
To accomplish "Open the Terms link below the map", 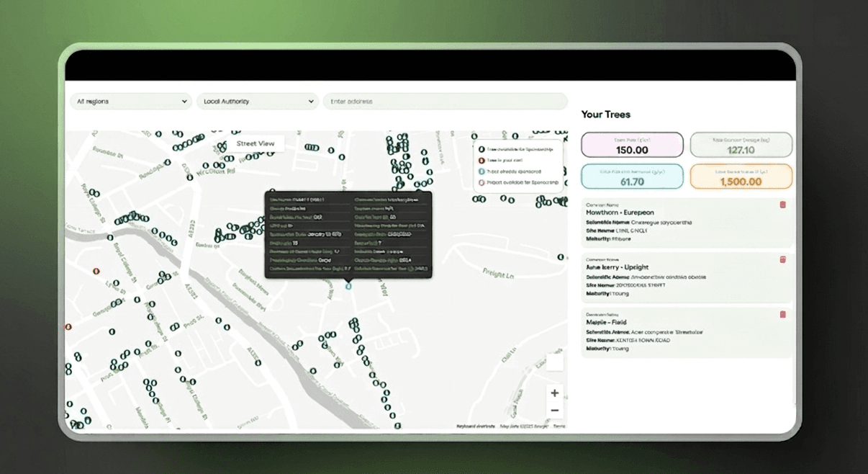I will [560, 425].
